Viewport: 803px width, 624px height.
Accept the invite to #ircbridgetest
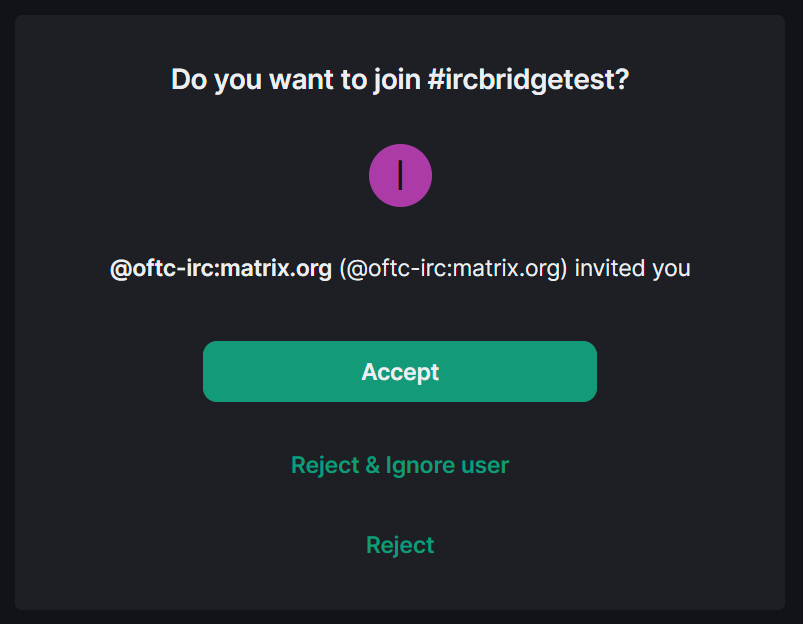(400, 371)
